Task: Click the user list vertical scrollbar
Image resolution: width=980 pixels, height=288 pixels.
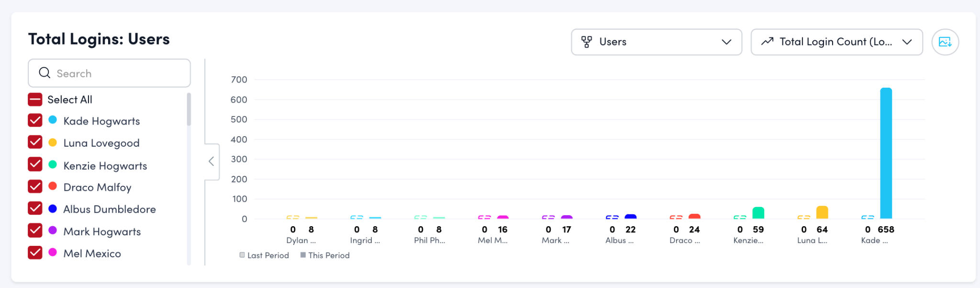Action: point(189,109)
